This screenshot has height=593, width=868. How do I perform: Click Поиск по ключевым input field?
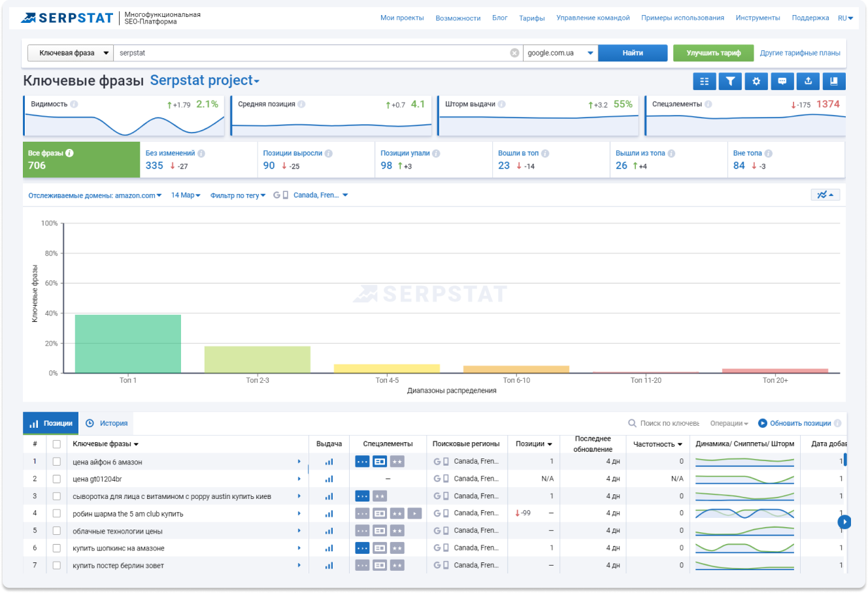coord(669,423)
